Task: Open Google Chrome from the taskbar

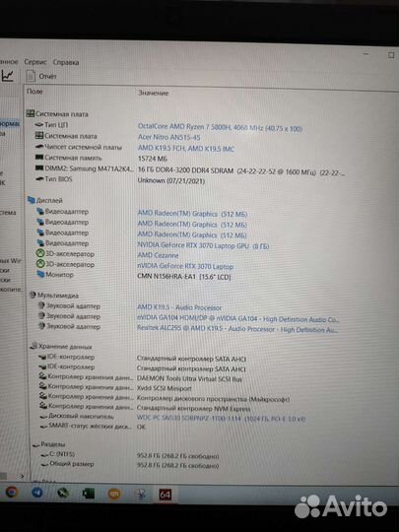Action: tap(11, 492)
